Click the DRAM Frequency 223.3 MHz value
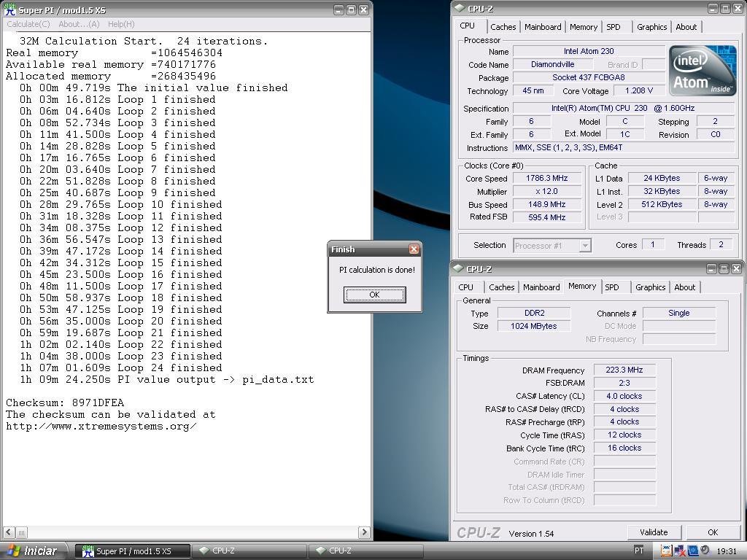This screenshot has height=560, width=747. [x=624, y=370]
